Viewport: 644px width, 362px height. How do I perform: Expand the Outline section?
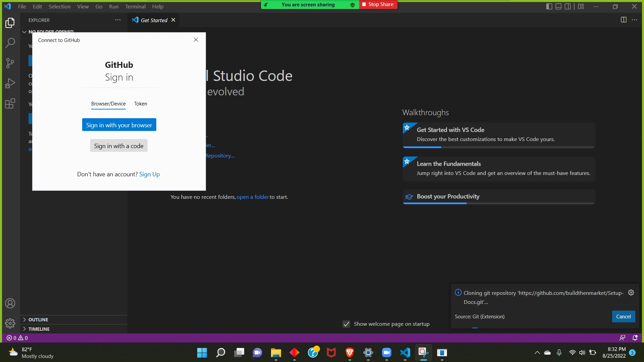38,320
